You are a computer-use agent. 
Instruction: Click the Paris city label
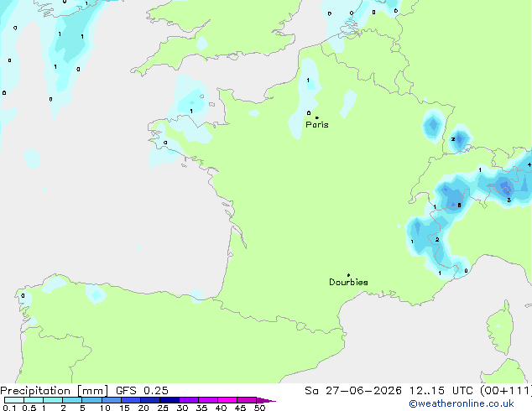(317, 125)
